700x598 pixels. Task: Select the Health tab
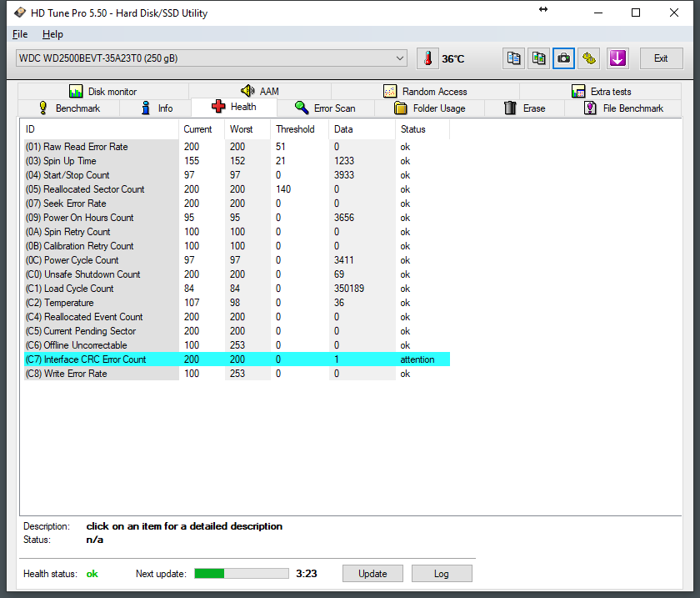(x=234, y=107)
